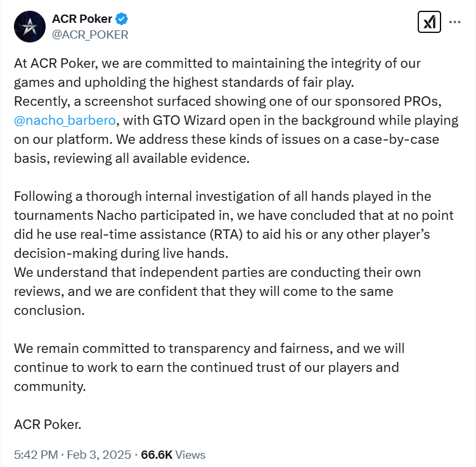Open the 66.6K view count
This screenshot has height=467, width=476.
pos(157,454)
